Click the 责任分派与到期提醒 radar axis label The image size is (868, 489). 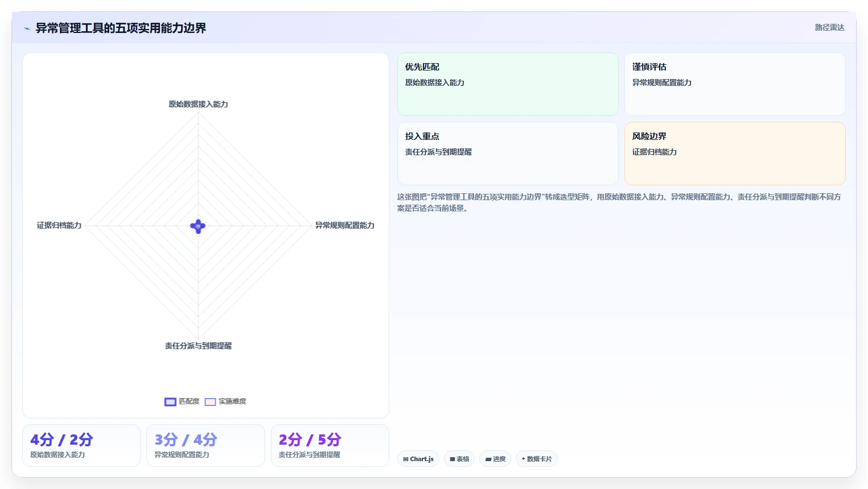coord(198,346)
